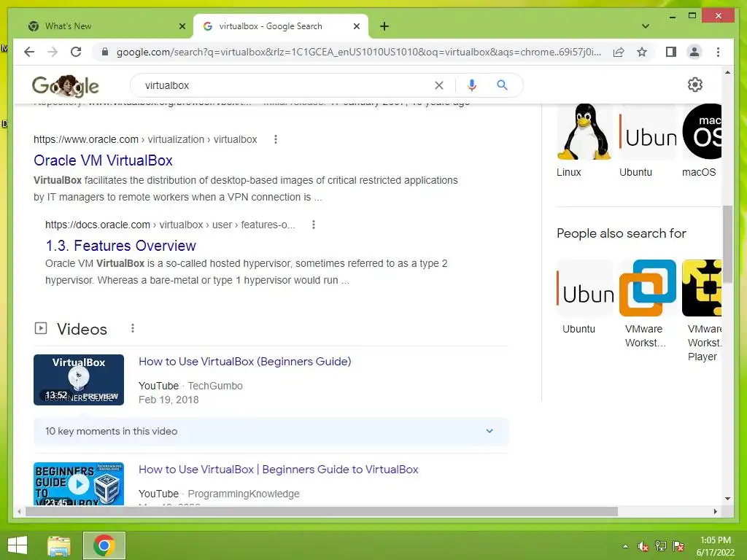Open 1.3. Features Overview link
Viewport: 747px width, 560px height.
point(120,246)
